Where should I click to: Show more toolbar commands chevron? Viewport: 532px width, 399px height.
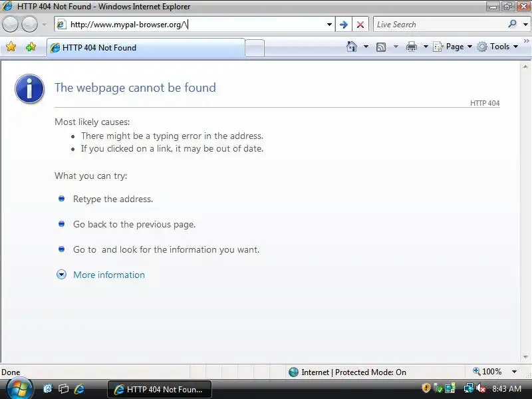tap(526, 41)
